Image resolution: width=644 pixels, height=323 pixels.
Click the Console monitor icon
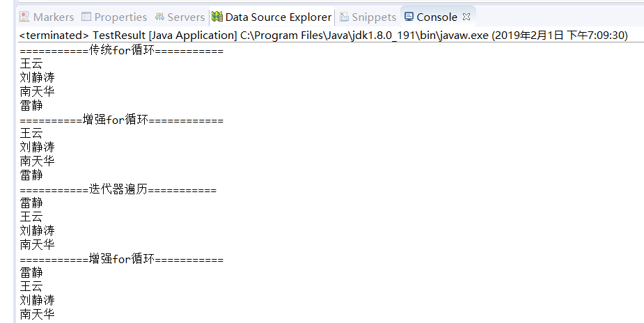[x=409, y=17]
